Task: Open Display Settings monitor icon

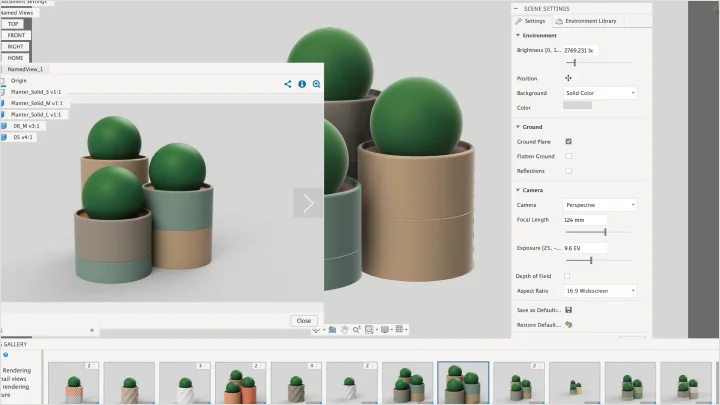Action: click(x=385, y=329)
